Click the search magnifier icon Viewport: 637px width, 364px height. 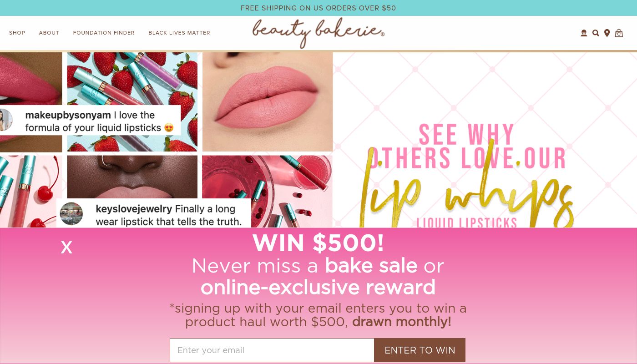tap(596, 33)
